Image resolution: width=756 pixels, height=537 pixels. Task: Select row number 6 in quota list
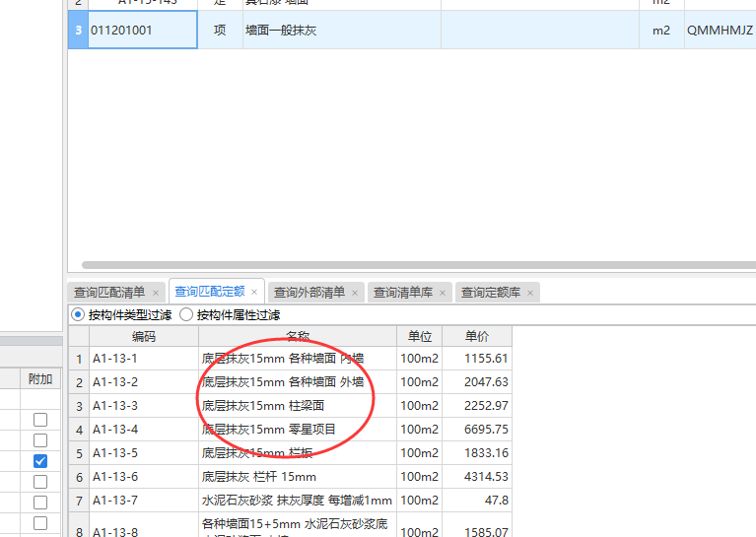pyautogui.click(x=79, y=477)
